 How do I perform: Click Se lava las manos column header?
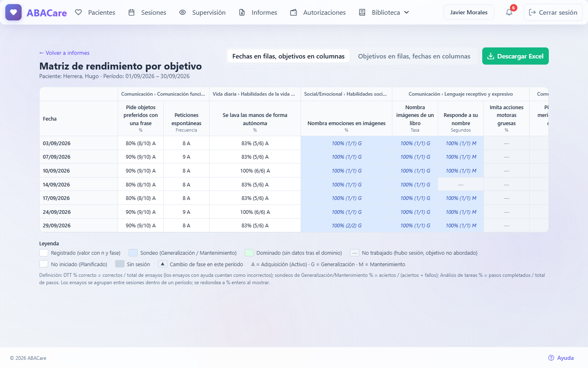coord(255,119)
